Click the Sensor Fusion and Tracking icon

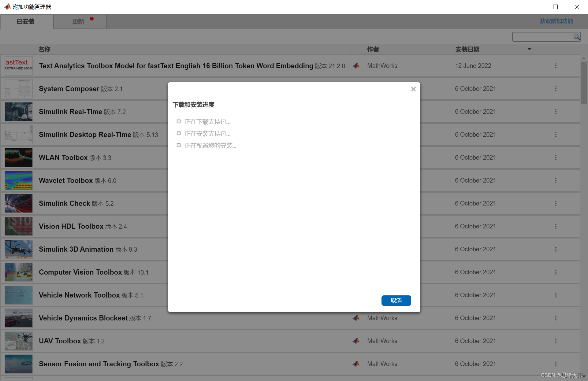(18, 364)
